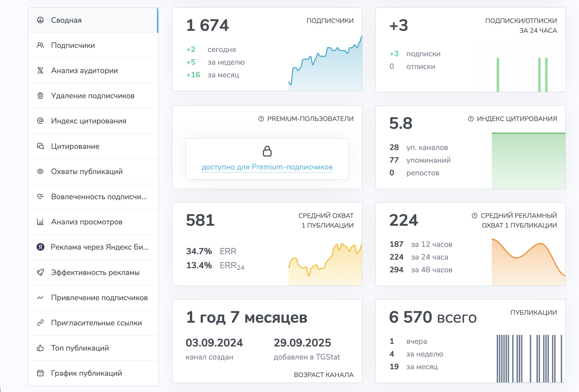Click the trash icon beside Удаление подписчиков
This screenshot has width=579, height=392.
(x=40, y=96)
